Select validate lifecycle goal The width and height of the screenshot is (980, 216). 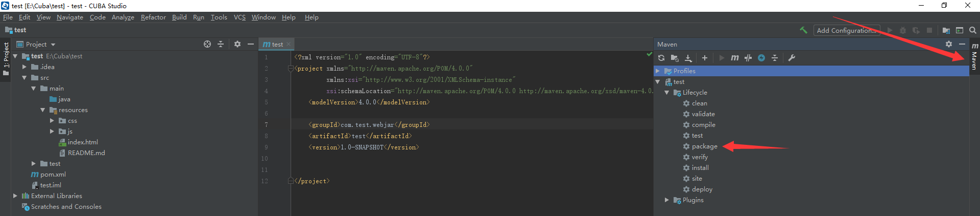tap(699, 114)
